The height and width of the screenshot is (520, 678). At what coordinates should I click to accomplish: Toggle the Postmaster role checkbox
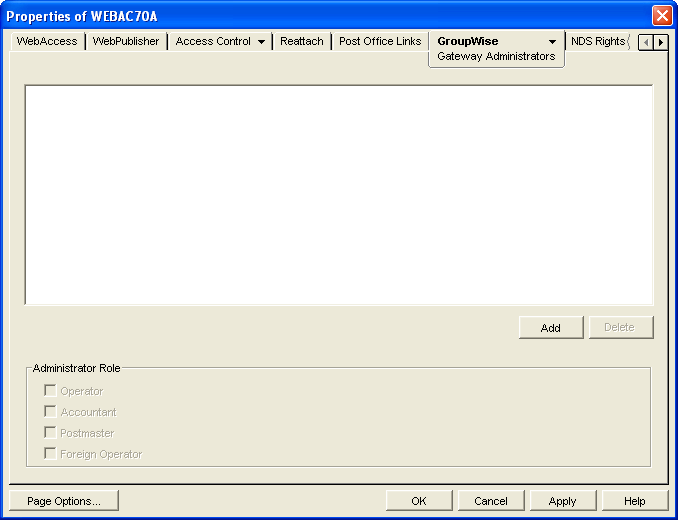pyautogui.click(x=50, y=433)
